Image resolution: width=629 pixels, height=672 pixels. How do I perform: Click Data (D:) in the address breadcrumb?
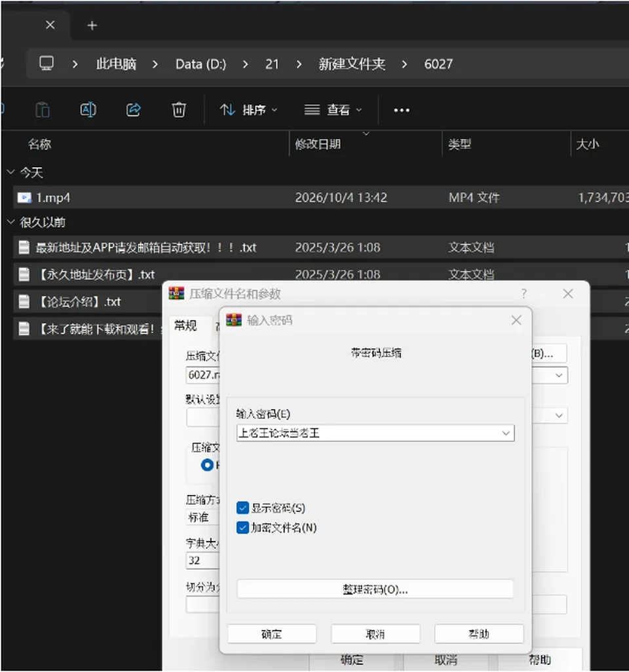click(200, 64)
